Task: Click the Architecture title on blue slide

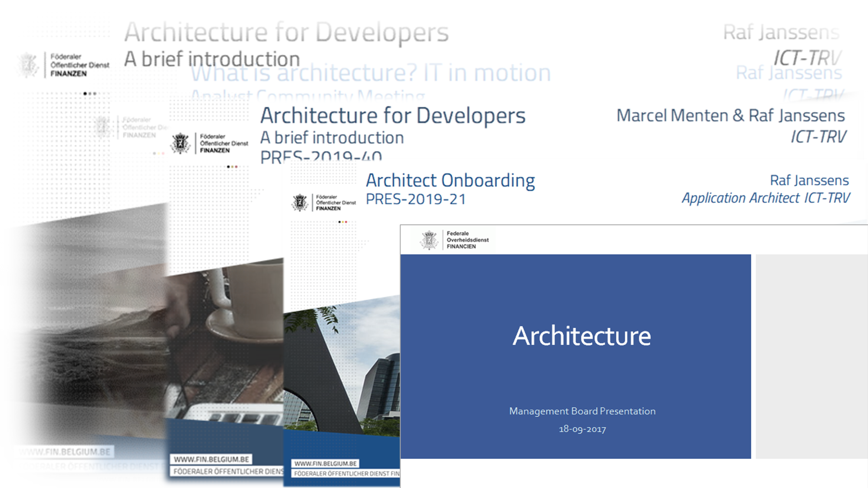Action: tap(582, 334)
